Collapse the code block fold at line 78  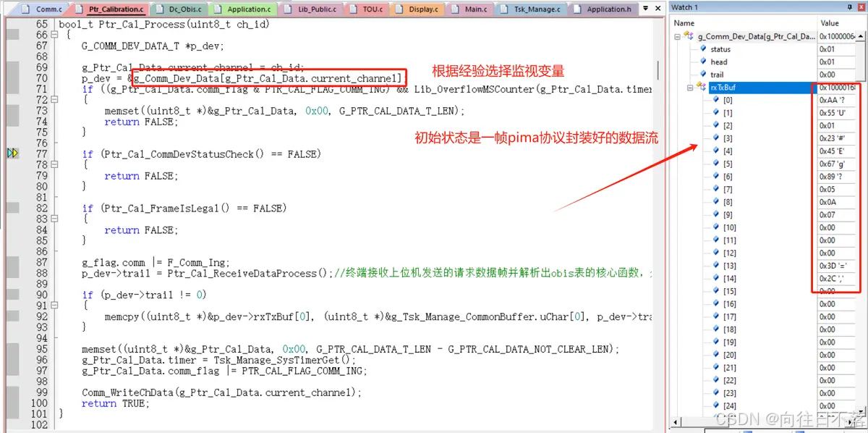point(54,165)
